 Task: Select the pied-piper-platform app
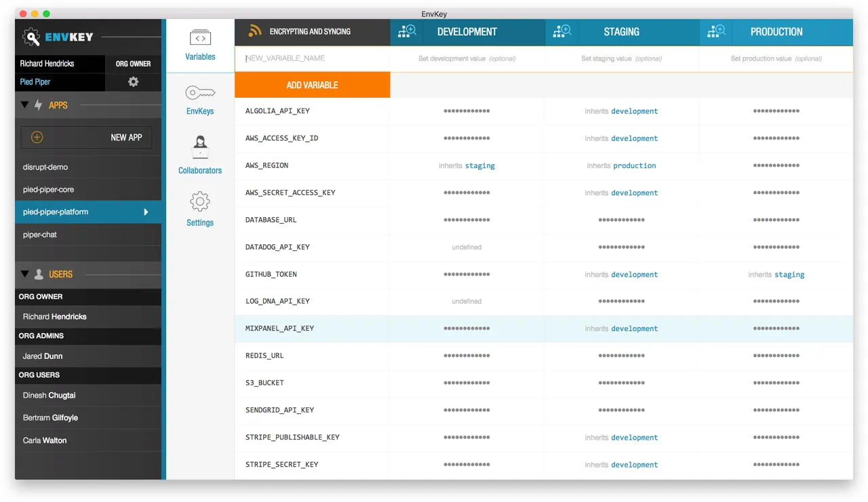88,212
